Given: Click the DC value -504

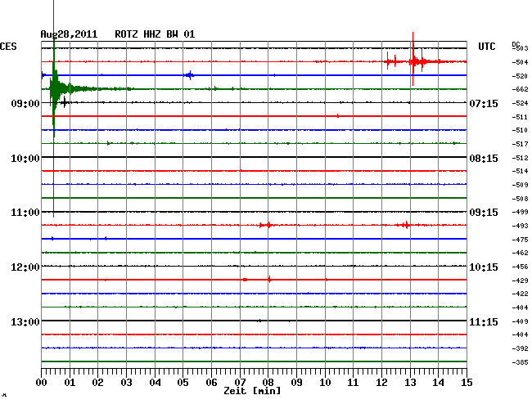Looking at the screenshot, I should coord(520,62).
